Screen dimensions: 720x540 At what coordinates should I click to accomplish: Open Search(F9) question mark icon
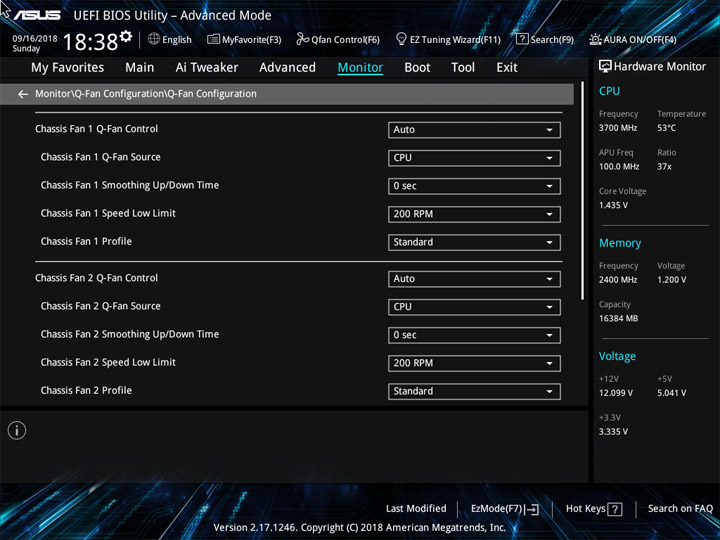pos(522,39)
